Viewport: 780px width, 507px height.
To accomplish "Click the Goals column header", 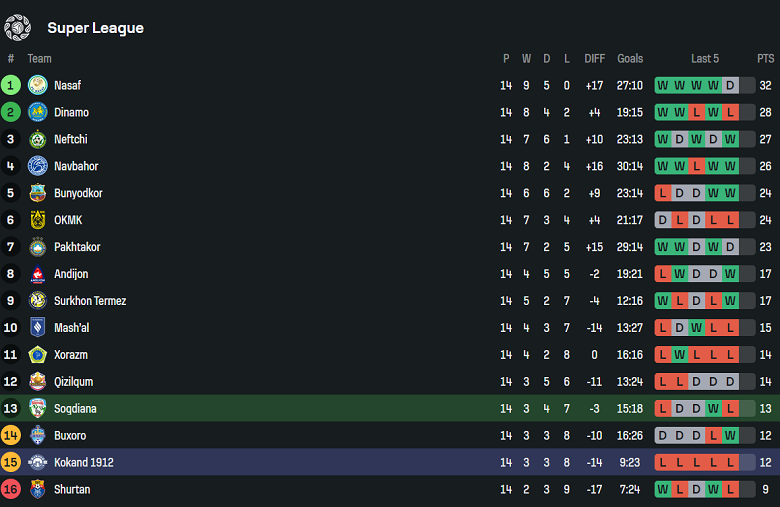I will click(630, 59).
